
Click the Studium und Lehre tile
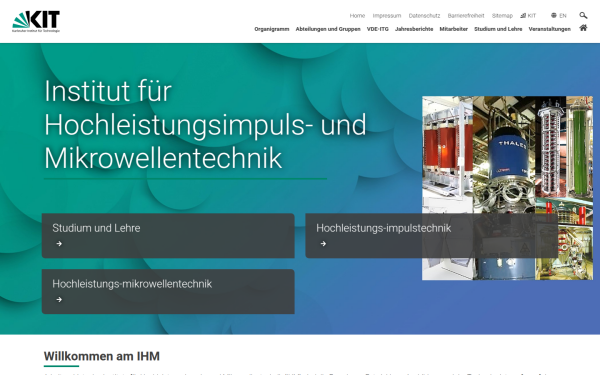[168, 236]
